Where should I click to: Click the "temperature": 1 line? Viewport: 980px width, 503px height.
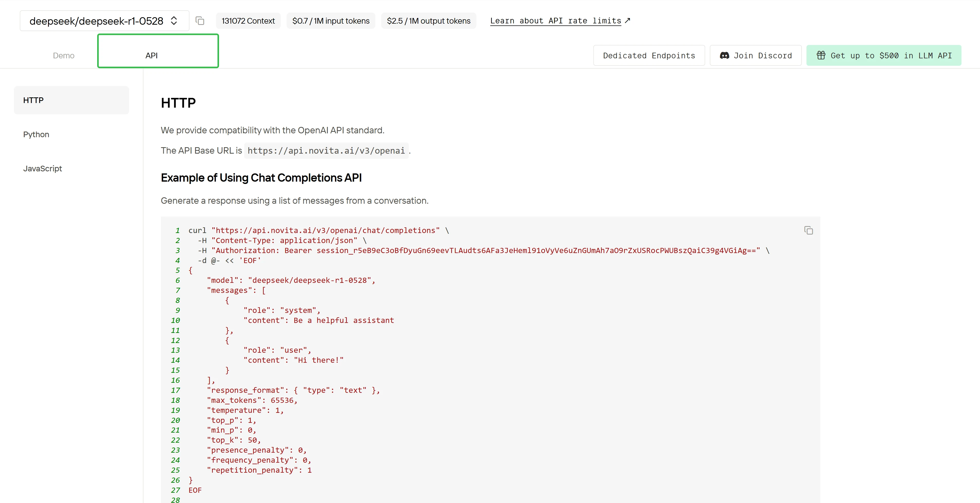[x=245, y=410]
